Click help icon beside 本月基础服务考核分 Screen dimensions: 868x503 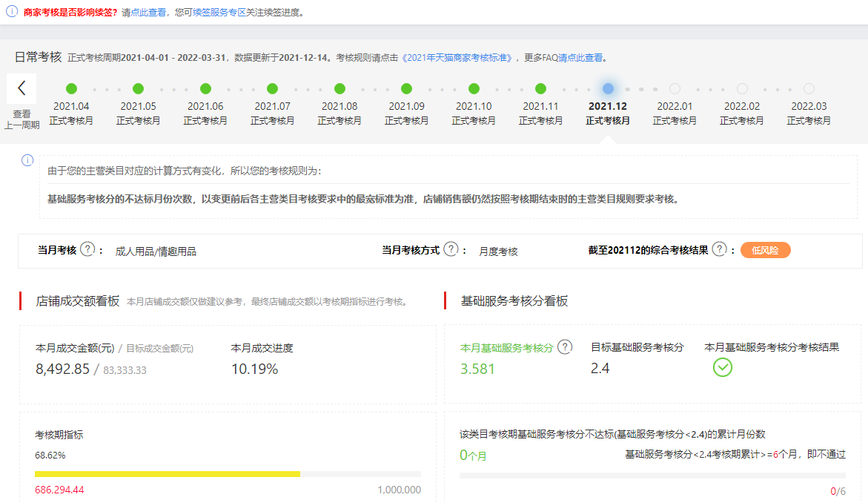(565, 347)
